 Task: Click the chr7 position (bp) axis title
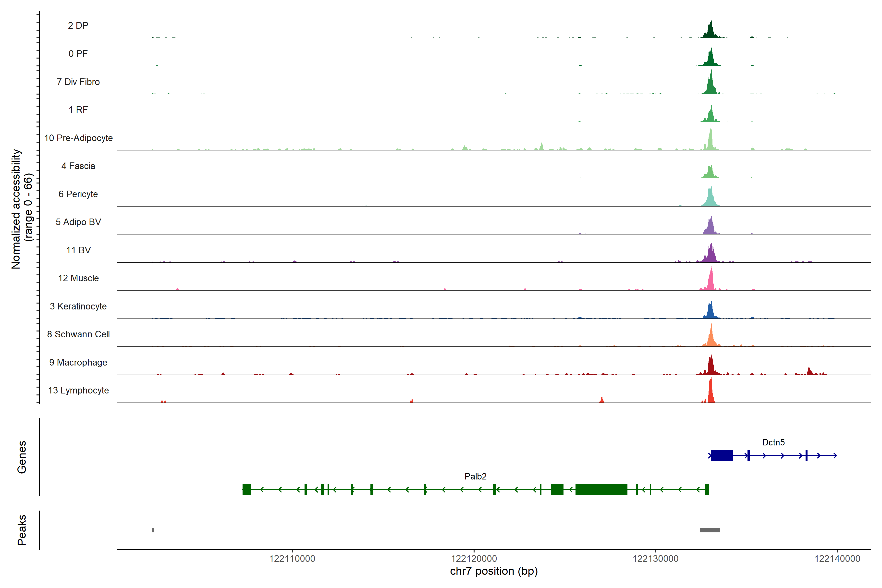(493, 571)
